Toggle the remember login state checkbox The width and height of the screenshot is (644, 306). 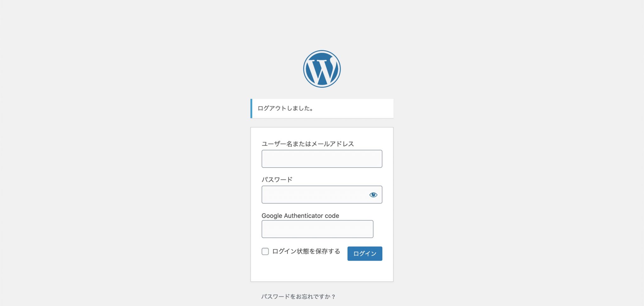265,252
